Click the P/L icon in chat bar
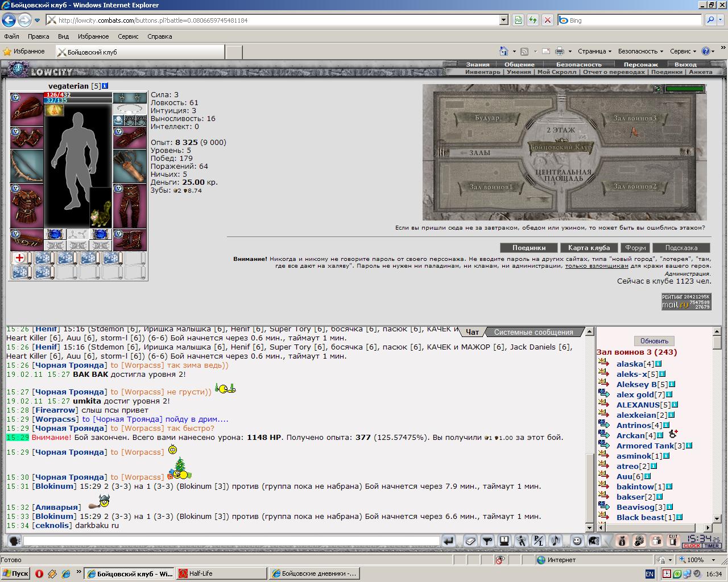 point(539,541)
